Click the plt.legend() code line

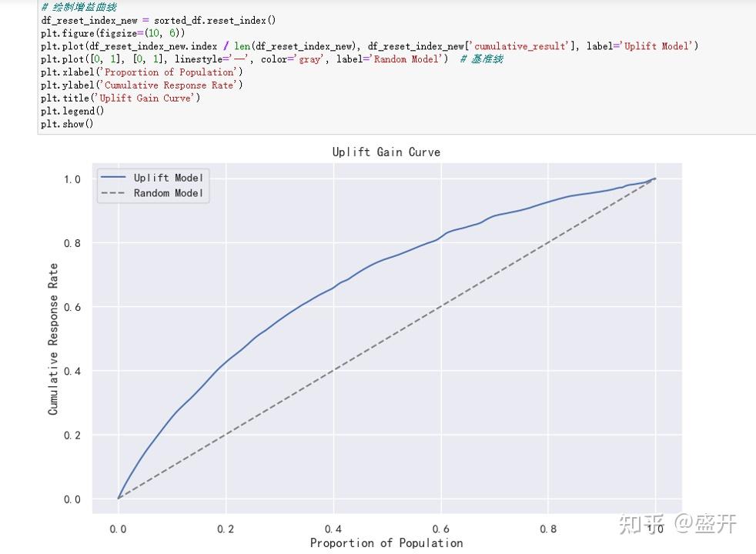72,112
